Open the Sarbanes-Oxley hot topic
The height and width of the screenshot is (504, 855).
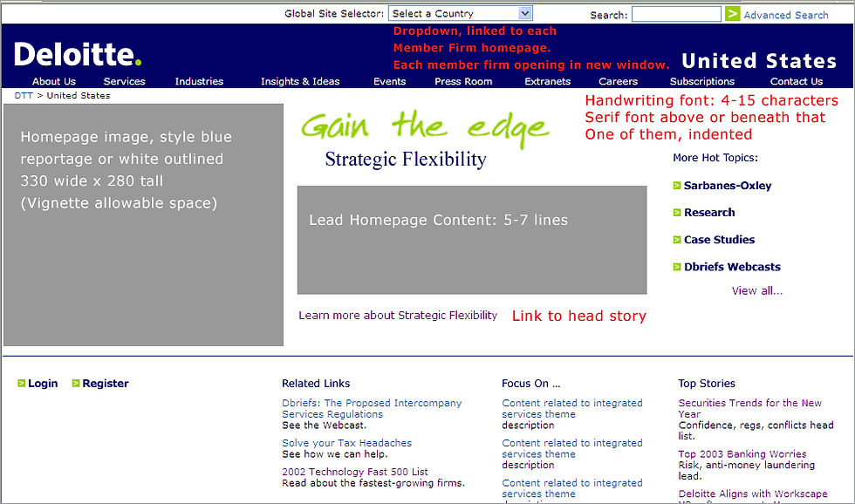pos(728,185)
